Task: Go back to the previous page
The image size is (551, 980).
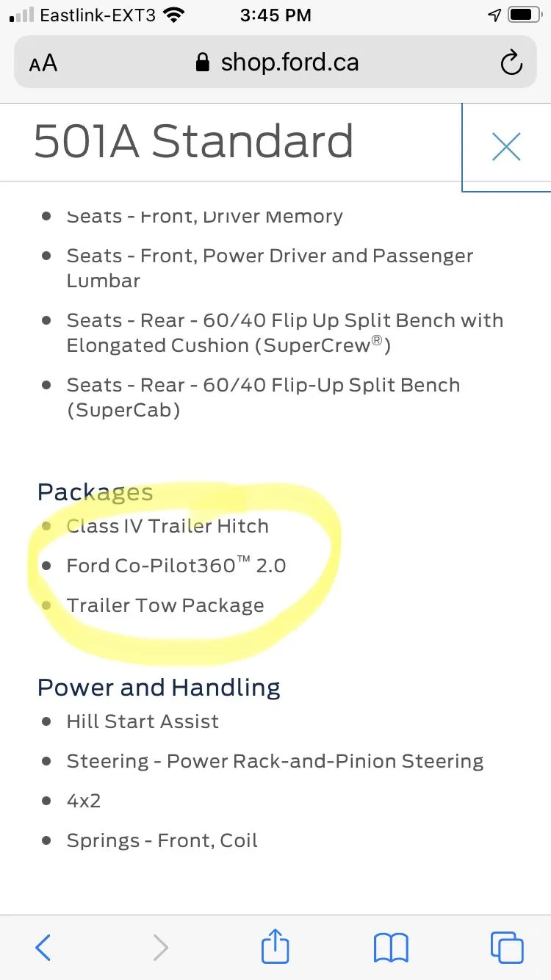Action: coord(43,947)
